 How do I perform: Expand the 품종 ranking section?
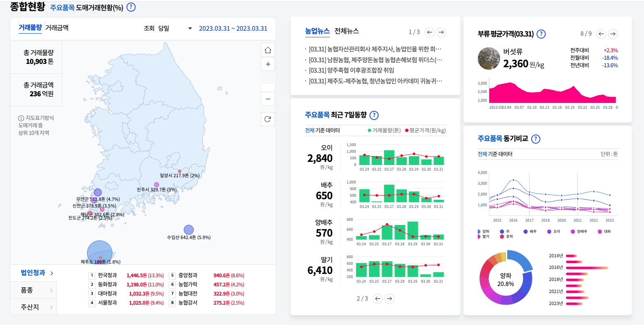(33, 290)
